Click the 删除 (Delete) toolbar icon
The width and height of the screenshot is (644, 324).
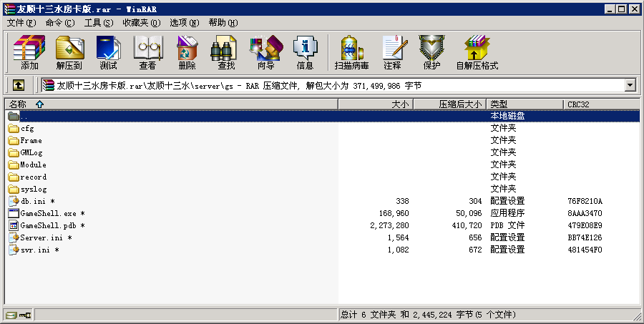[x=187, y=53]
